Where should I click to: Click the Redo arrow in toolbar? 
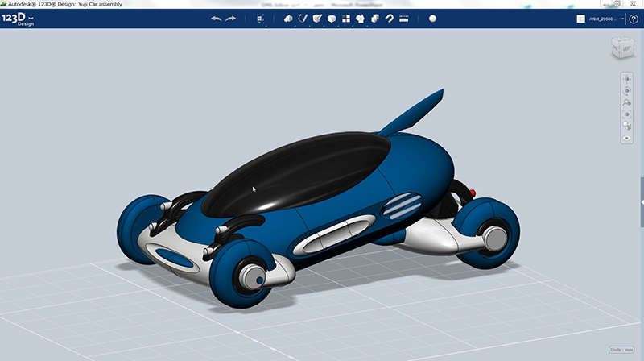click(231, 19)
